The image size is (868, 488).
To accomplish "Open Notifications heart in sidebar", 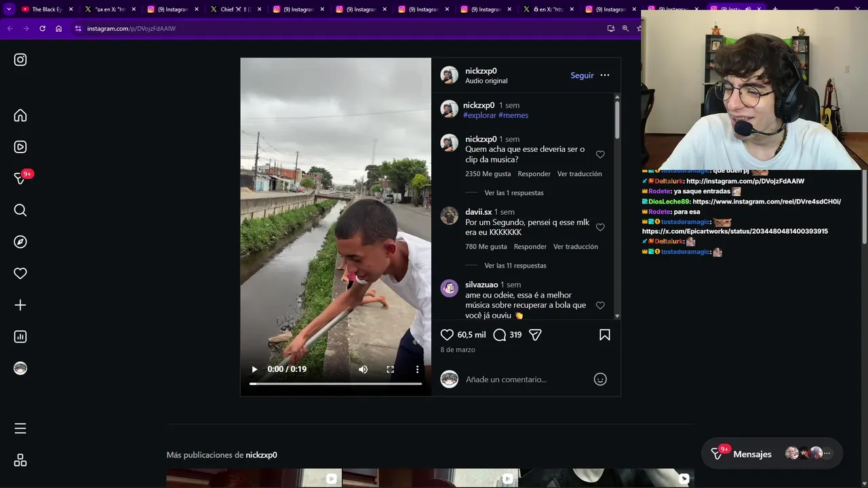I will point(20,273).
